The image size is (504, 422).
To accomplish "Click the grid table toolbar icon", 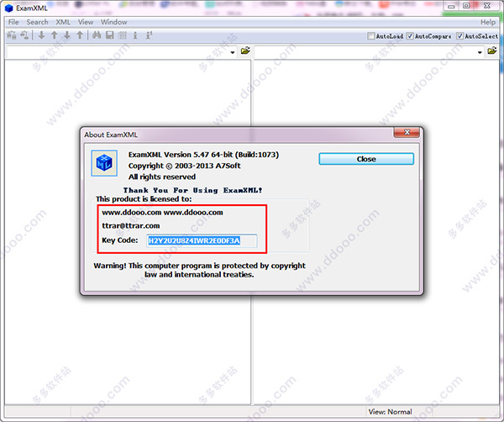I will (x=122, y=35).
